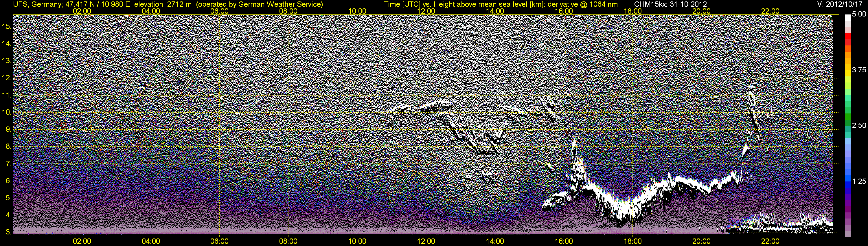Click 'derivative @ 1064 nm' in title
Viewport: 868px width, 246px height.
(583, 4)
